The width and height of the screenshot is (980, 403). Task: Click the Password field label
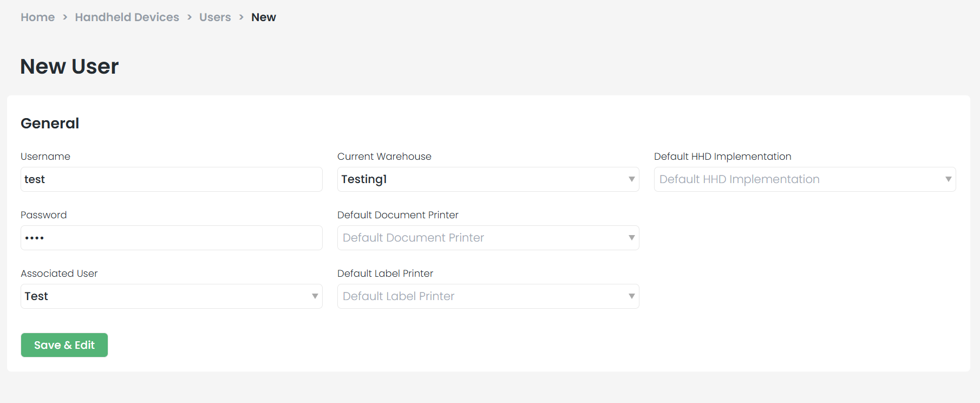[x=43, y=215]
